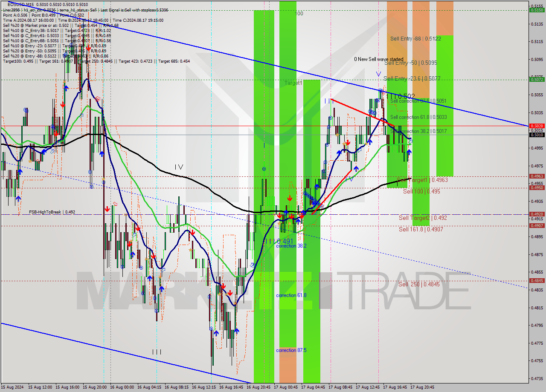546x392 pixels.
Task: Click the 0.5115 price scale value
Action: point(536,42)
